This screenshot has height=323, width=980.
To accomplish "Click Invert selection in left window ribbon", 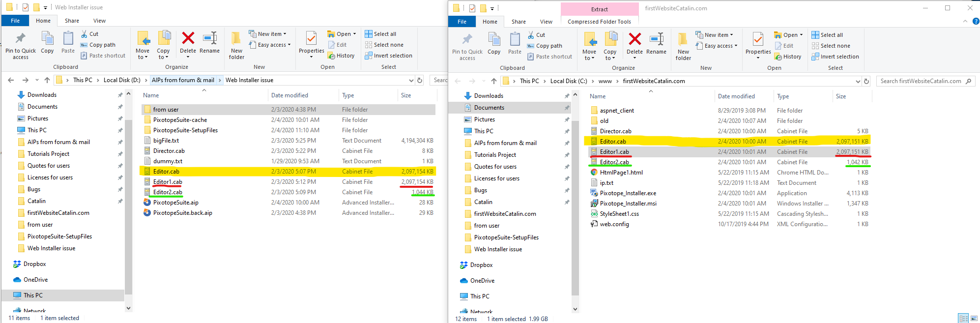I will (388, 56).
